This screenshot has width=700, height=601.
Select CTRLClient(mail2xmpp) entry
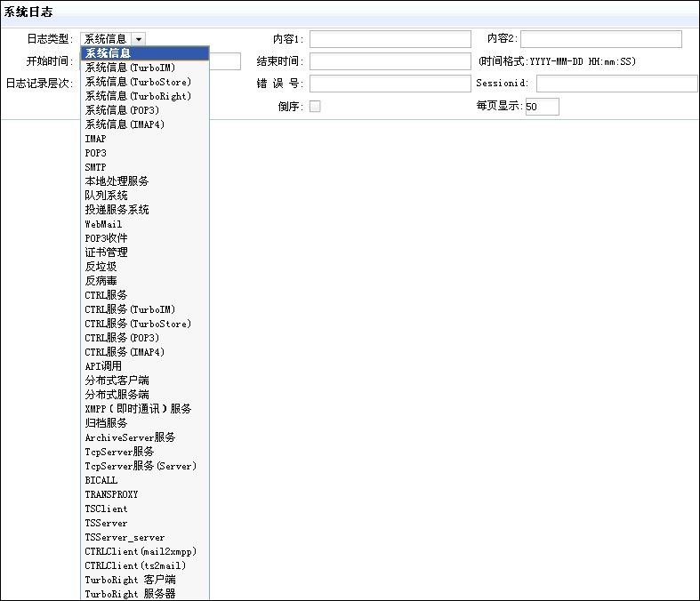click(x=141, y=551)
